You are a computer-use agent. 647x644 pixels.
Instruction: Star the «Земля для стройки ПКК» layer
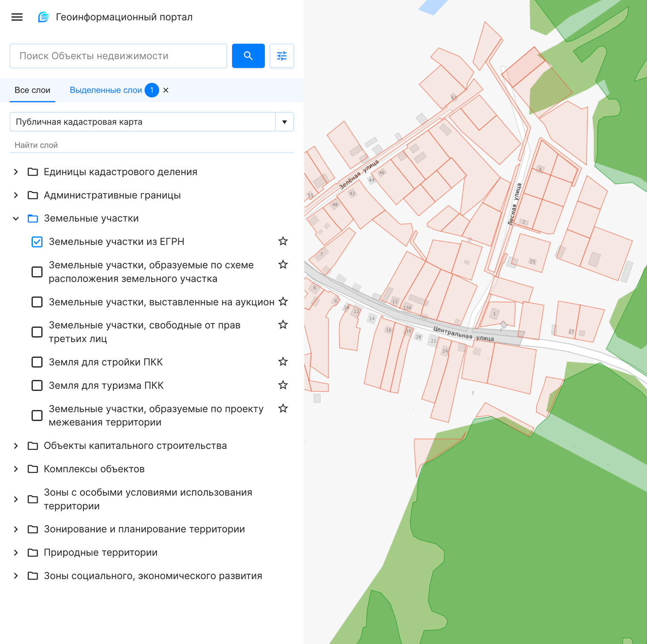pyautogui.click(x=283, y=362)
